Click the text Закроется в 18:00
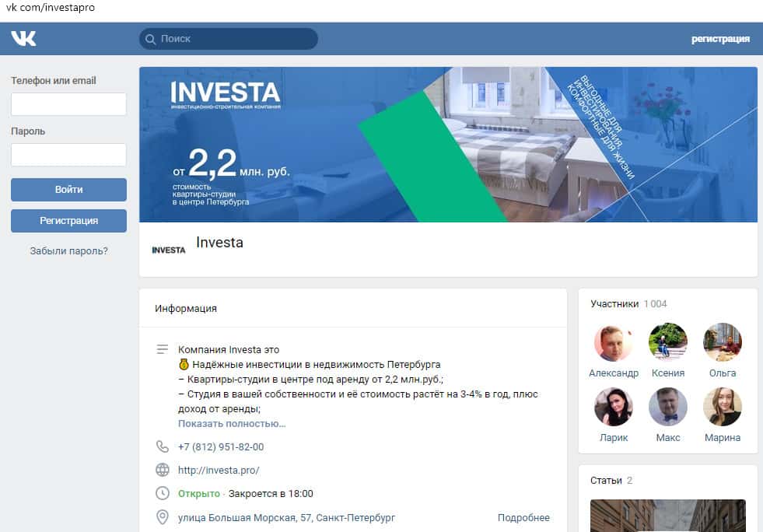Screen dimensions: 763x532 click(x=271, y=494)
